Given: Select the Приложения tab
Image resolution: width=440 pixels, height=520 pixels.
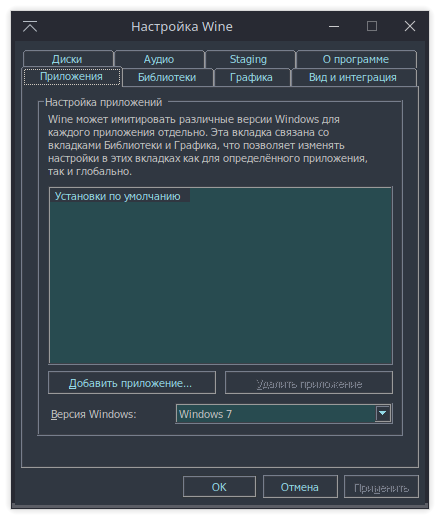Looking at the screenshot, I should coord(72,77).
